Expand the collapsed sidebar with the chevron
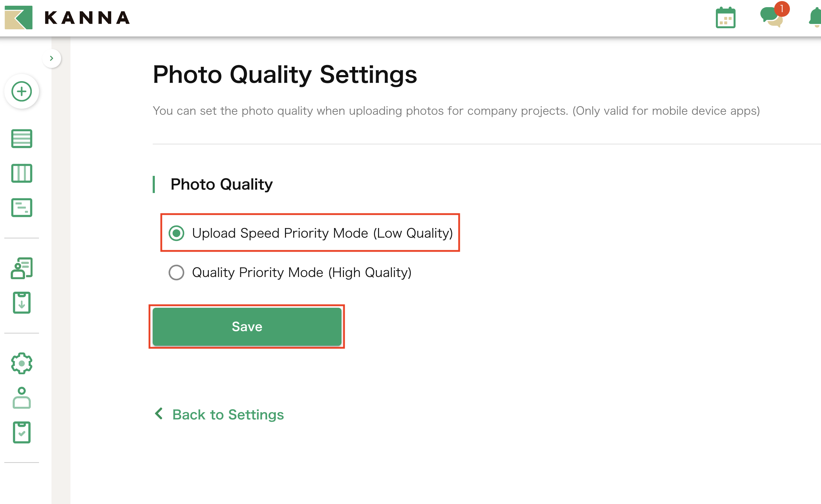 52,58
